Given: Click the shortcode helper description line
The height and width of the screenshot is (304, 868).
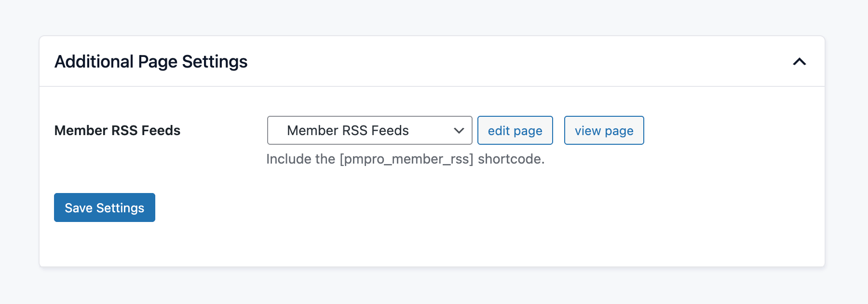Looking at the screenshot, I should point(405,159).
